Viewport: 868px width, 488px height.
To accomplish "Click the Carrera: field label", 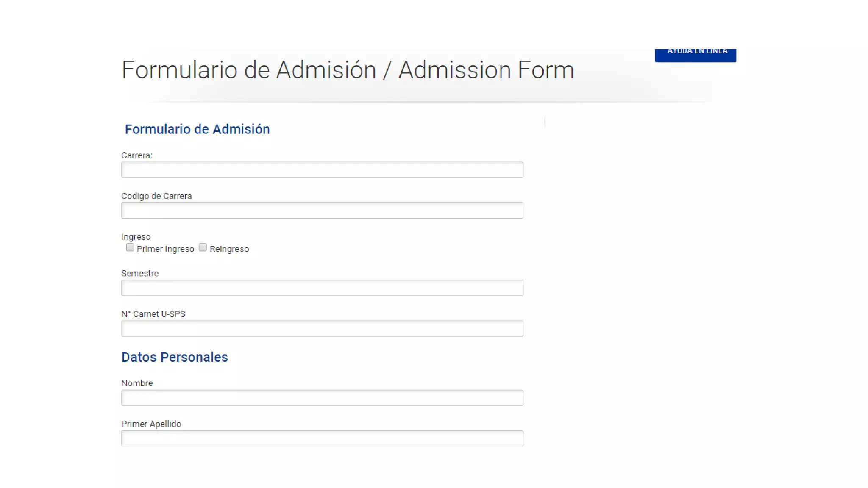I will point(136,155).
